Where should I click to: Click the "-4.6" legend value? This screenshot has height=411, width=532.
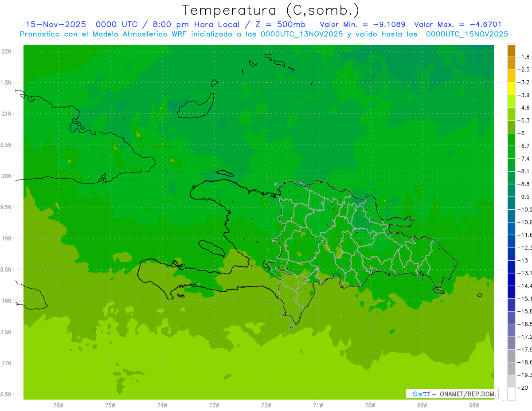(x=524, y=108)
